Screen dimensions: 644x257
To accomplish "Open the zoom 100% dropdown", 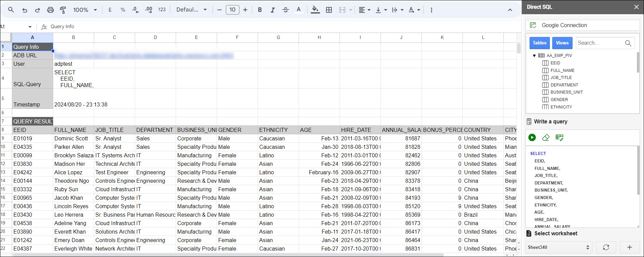I will tap(85, 10).
